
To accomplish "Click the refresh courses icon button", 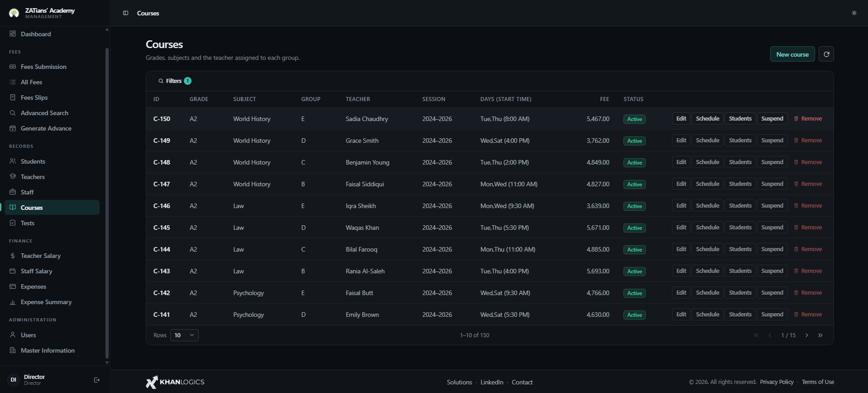I will pos(826,54).
